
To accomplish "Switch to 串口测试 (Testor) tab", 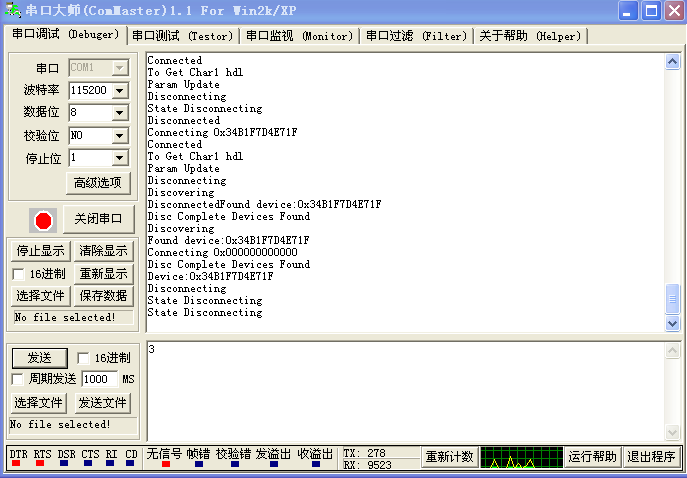I will (182, 36).
